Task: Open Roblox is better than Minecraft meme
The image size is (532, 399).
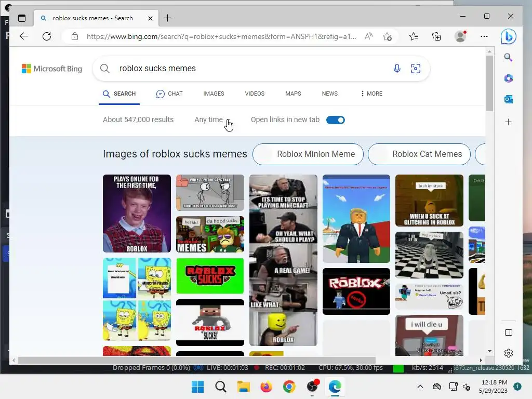Action: (210, 193)
